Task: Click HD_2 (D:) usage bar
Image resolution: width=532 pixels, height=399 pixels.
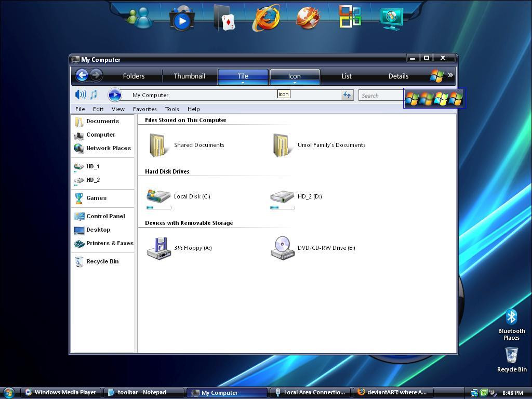Action: pyautogui.click(x=282, y=207)
